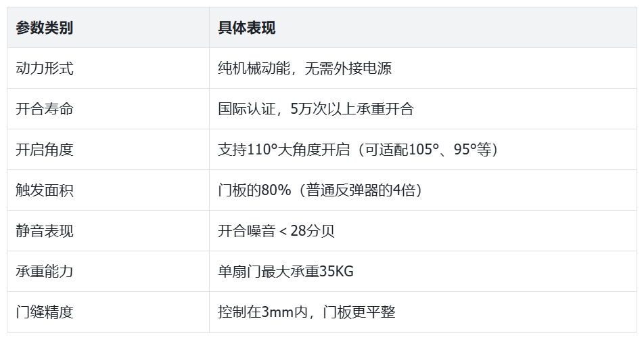Select the 门缝精度 row label
The width and height of the screenshot is (644, 338).
coord(45,312)
